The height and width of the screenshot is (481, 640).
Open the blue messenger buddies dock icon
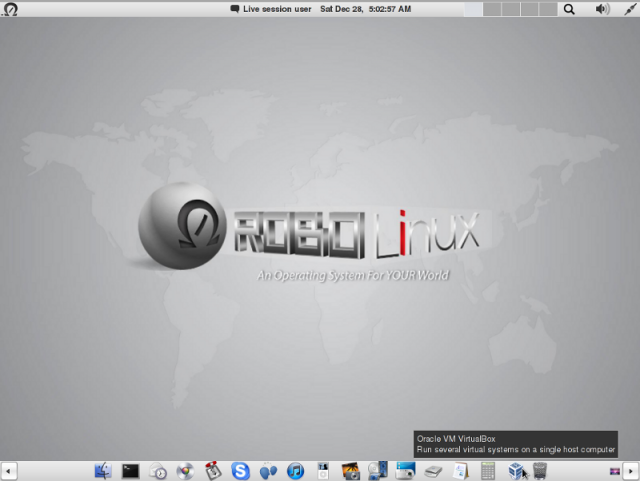click(268, 471)
